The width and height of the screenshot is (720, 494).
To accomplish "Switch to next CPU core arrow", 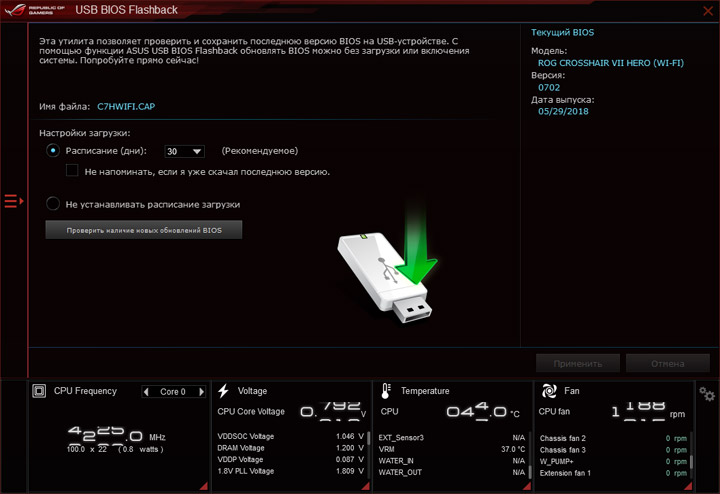I will pyautogui.click(x=201, y=392).
